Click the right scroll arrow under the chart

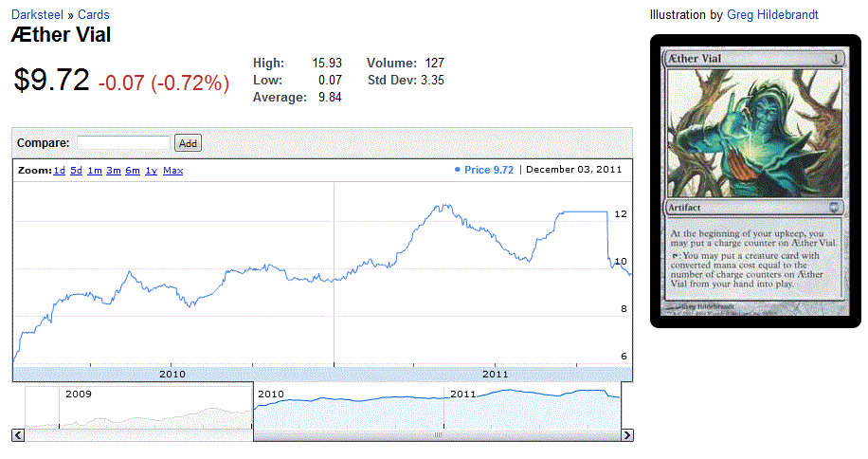[626, 435]
